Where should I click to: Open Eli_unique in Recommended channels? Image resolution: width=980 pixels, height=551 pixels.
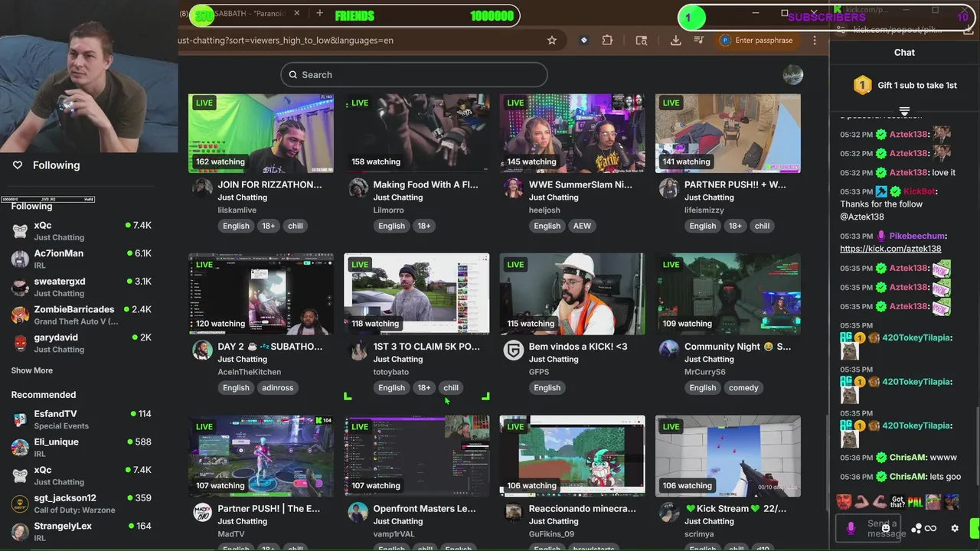point(81,447)
